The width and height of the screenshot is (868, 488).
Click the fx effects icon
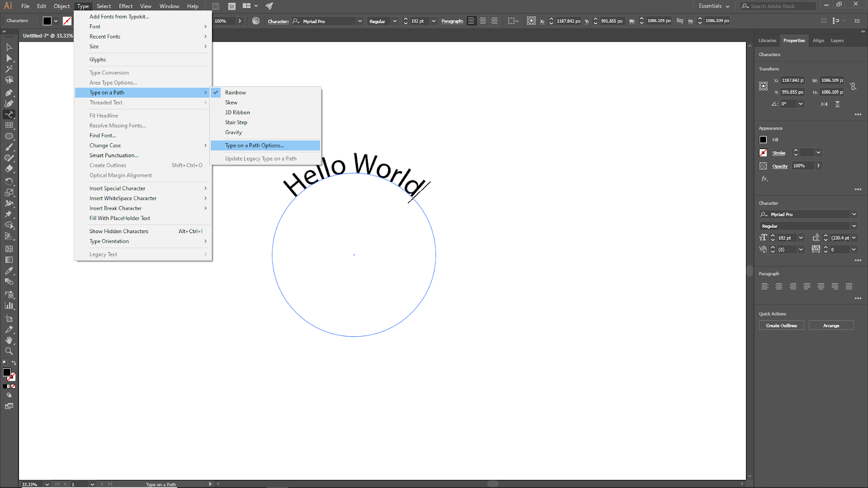764,178
